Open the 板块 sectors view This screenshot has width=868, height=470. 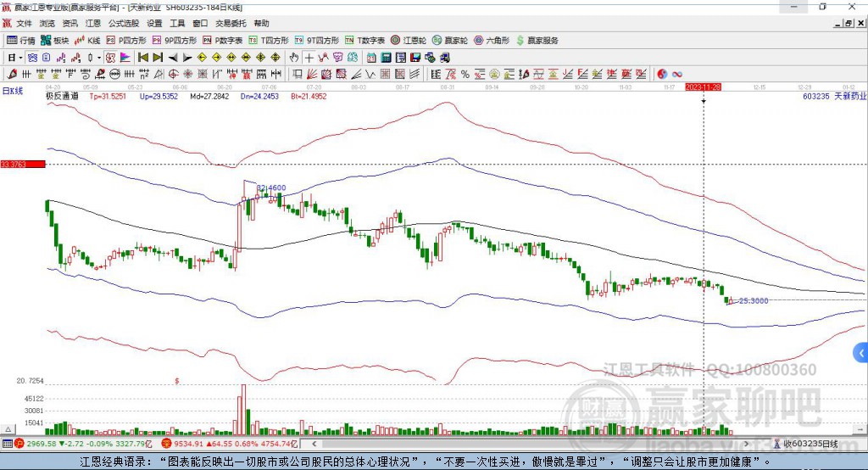point(54,41)
